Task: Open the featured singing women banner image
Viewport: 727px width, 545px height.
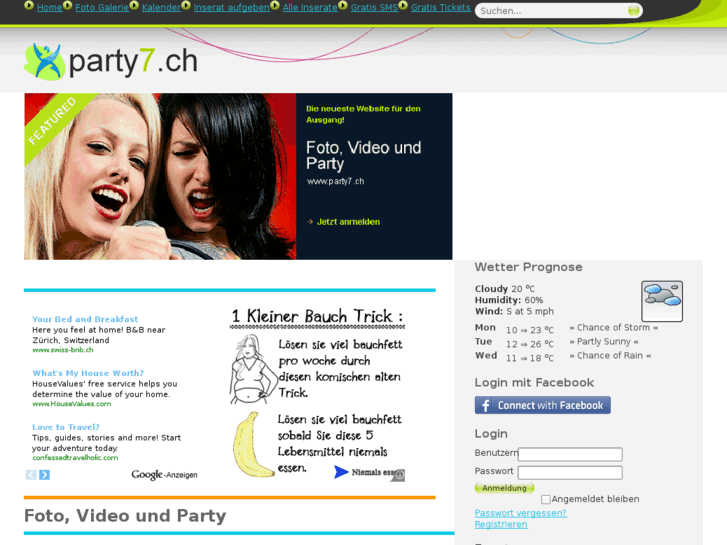Action: tap(160, 176)
